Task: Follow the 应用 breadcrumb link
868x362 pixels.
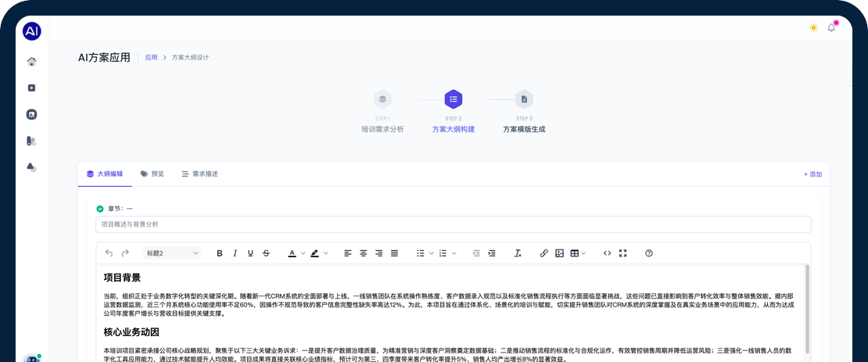Action: pyautogui.click(x=151, y=58)
